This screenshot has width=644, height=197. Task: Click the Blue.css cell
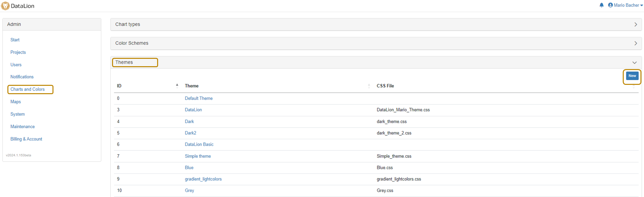[385, 168]
